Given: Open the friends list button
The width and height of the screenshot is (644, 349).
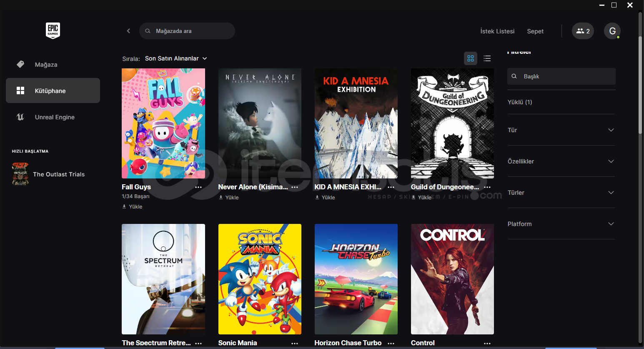Looking at the screenshot, I should point(583,31).
